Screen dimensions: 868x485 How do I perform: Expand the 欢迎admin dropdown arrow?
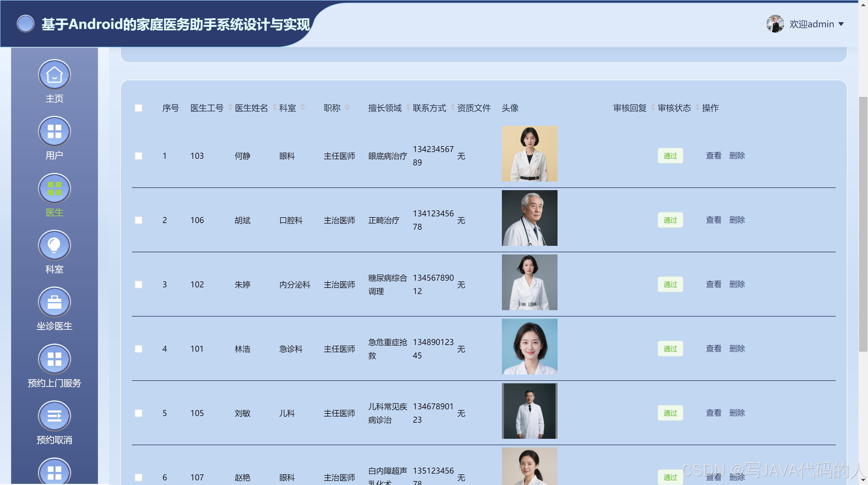(x=841, y=24)
